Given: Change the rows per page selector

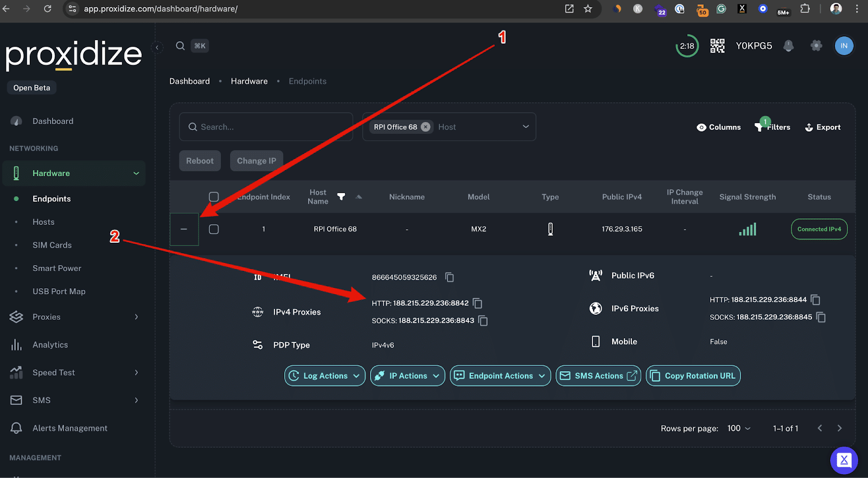Looking at the screenshot, I should click(x=739, y=428).
